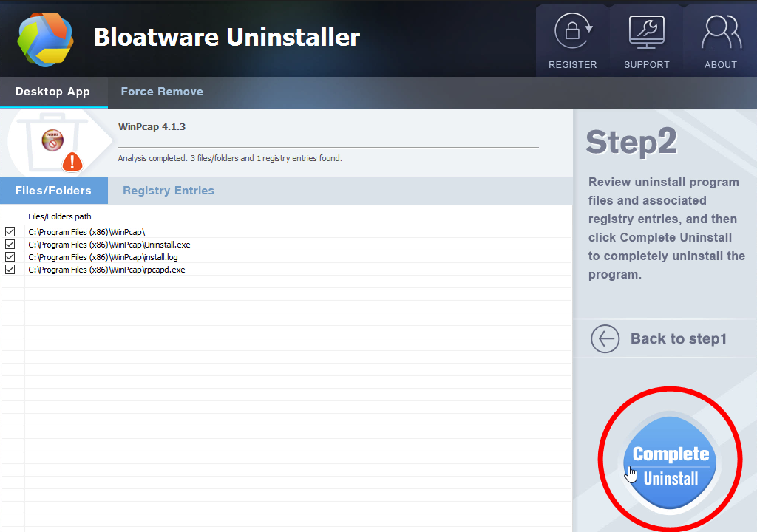This screenshot has width=757, height=532.
Task: Select the WinPcap\rpcapd.exe path row
Action: click(286, 270)
